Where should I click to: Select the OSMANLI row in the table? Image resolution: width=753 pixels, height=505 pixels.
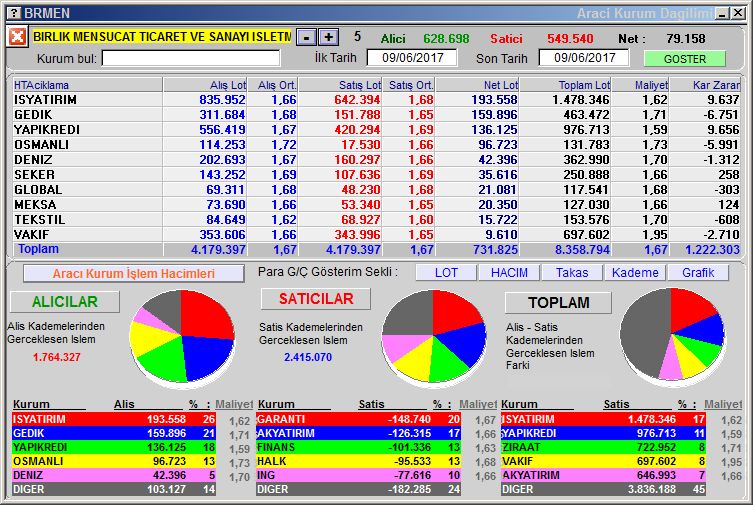click(376, 144)
